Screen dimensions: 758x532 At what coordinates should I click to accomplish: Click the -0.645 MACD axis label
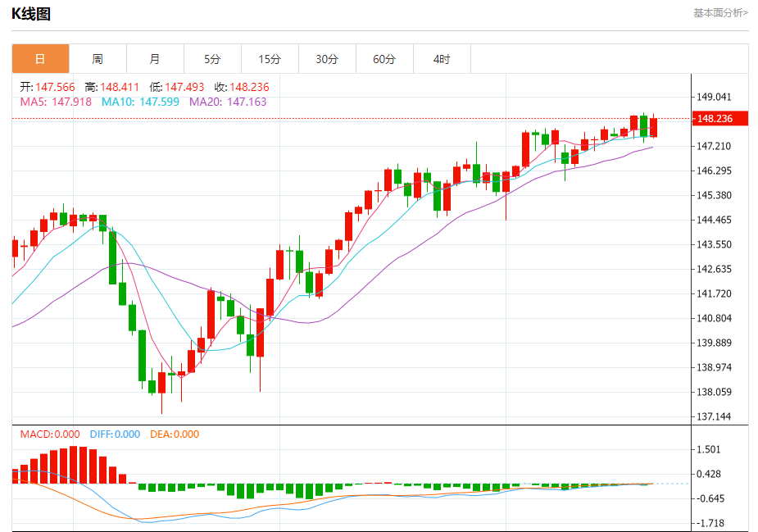(710, 498)
